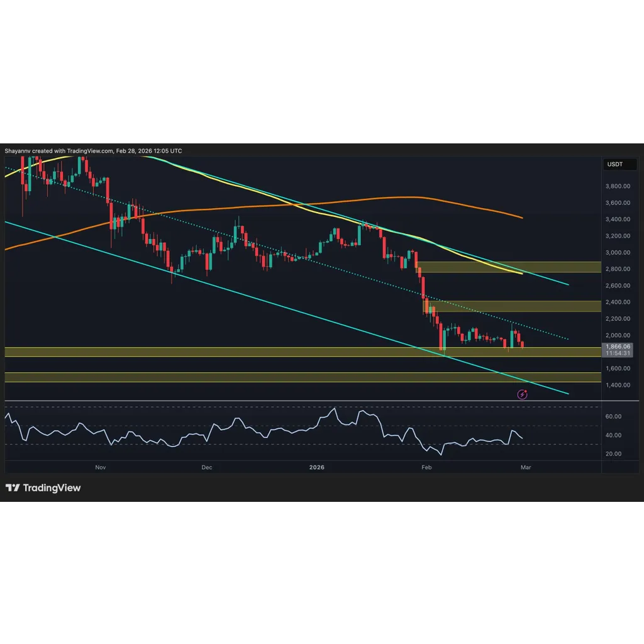Click the Dec date label
The height and width of the screenshot is (644, 644).
[x=206, y=467]
